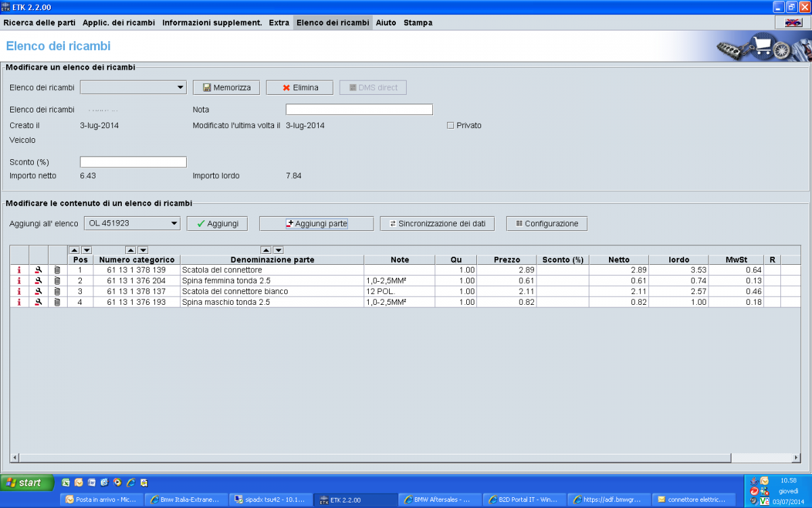Sort Numero categorico ascending

click(x=131, y=251)
